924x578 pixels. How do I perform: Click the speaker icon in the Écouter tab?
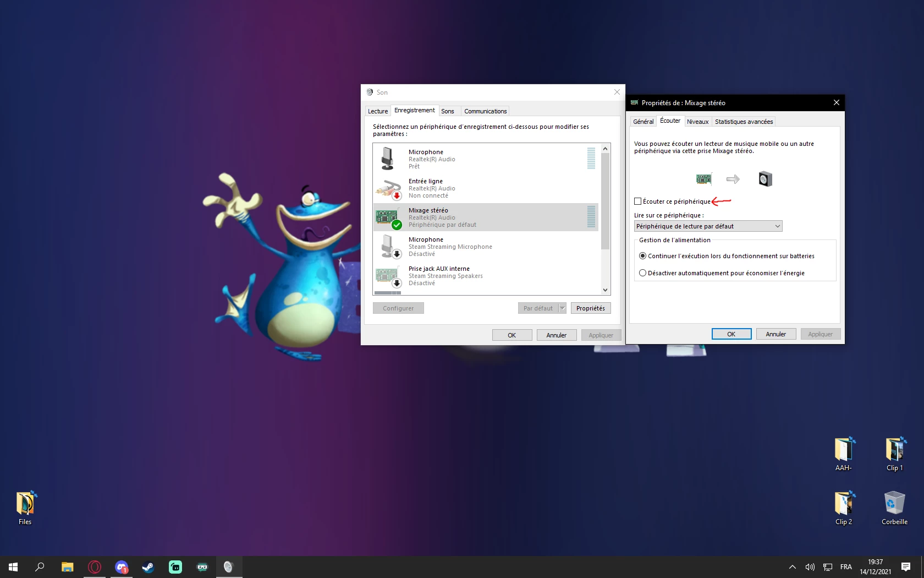(765, 179)
